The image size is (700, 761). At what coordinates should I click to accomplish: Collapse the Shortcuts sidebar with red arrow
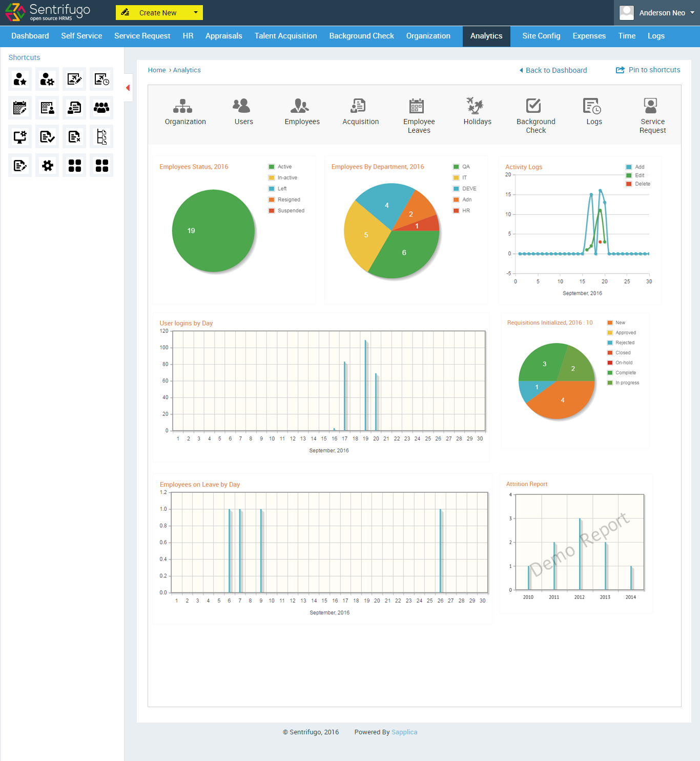click(x=127, y=87)
